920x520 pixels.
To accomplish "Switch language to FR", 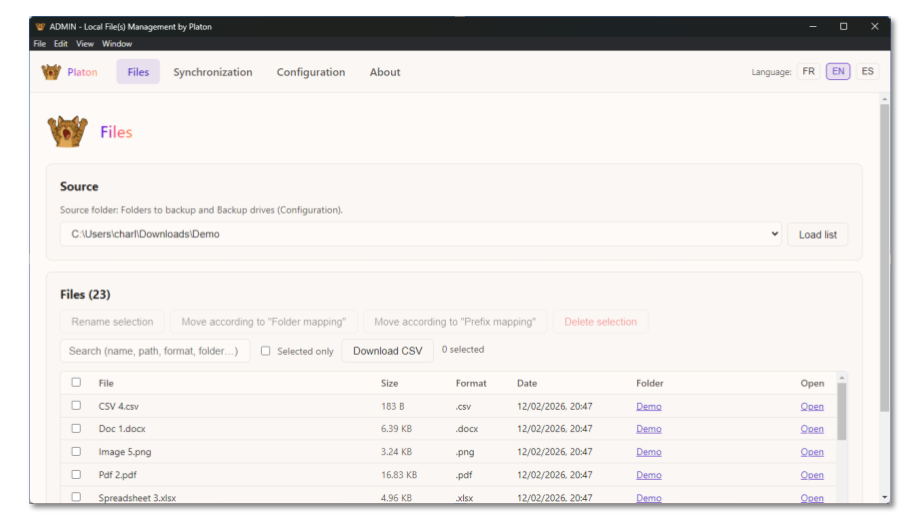I will point(808,72).
